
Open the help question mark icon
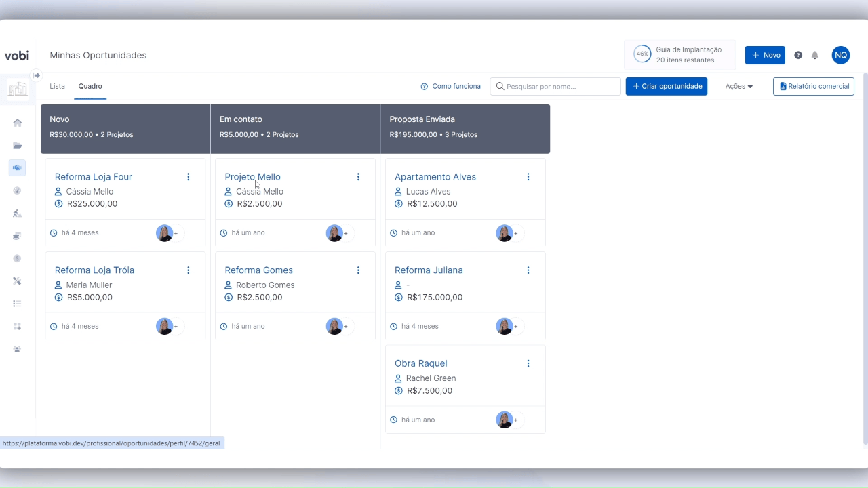click(798, 56)
